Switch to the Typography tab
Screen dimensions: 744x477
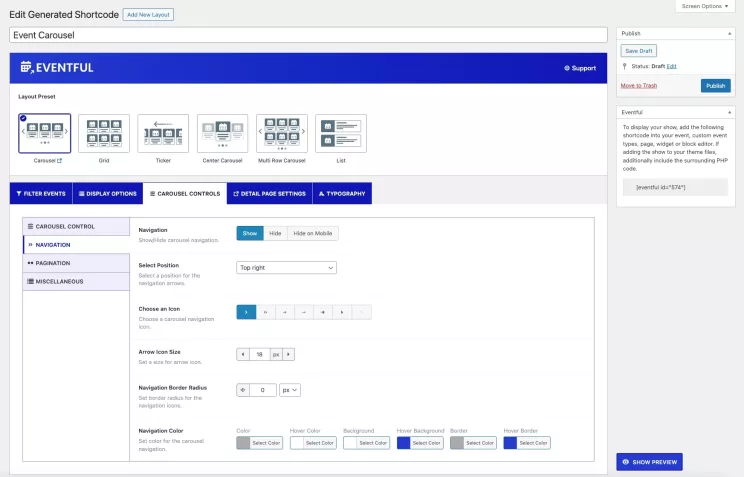point(342,193)
